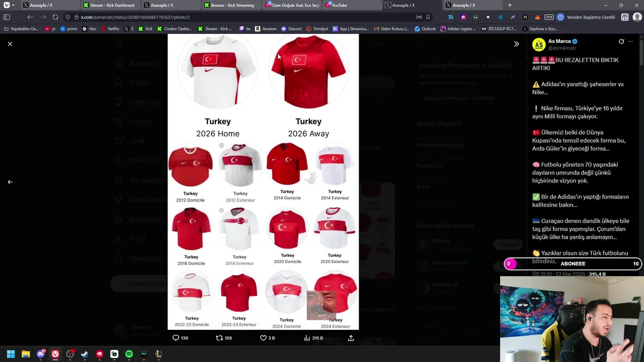The width and height of the screenshot is (644, 362).
Task: Click the address bar URL field
Action: [247, 17]
